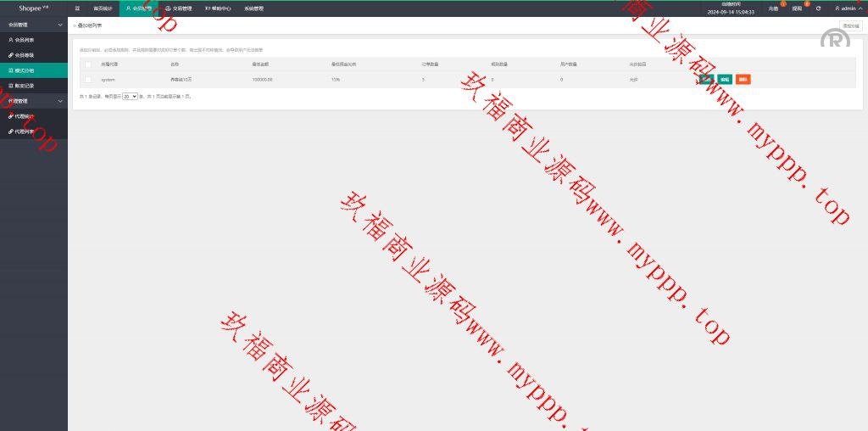Collapse the 会员管理 sidebar section

34,25
